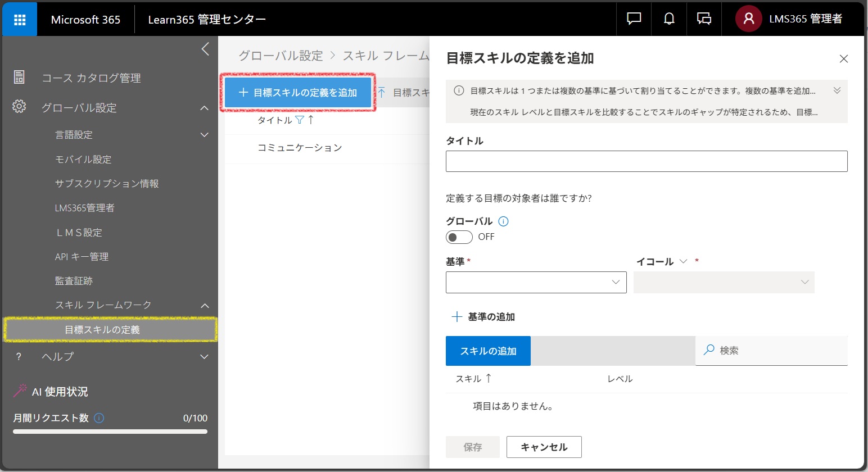This screenshot has height=472, width=868.
Task: Close the 目標スキルの定義を追加 panel
Action: [x=843, y=58]
